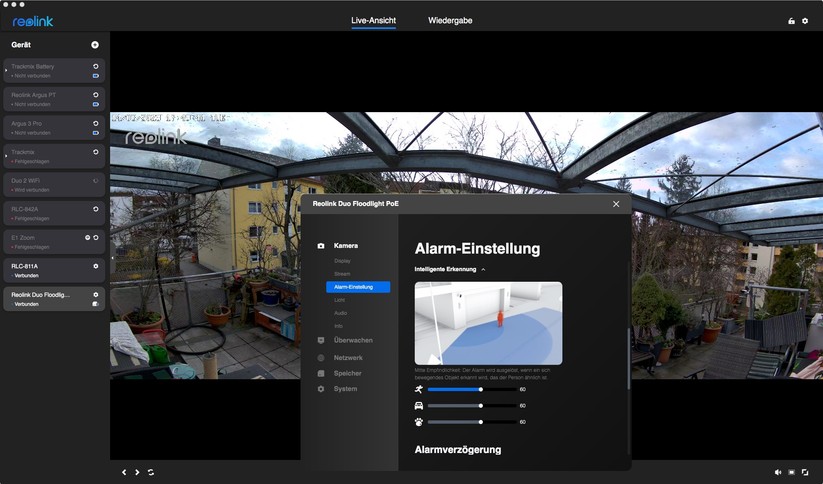
Task: Retry connection for Reolink Argus PT
Action: tap(96, 95)
